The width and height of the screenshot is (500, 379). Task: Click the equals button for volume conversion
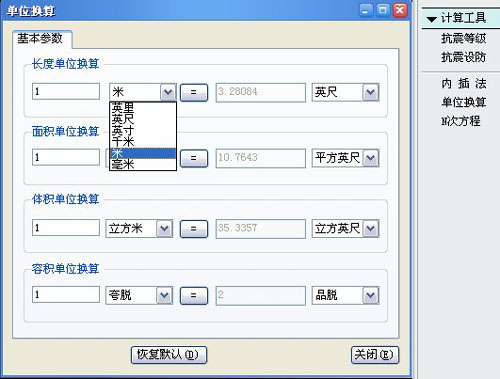[194, 229]
